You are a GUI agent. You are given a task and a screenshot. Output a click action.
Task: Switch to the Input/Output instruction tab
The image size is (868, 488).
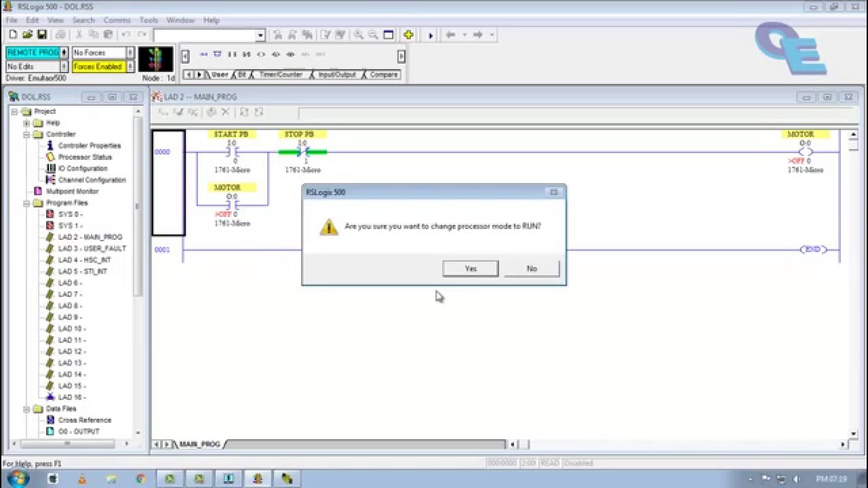click(337, 75)
